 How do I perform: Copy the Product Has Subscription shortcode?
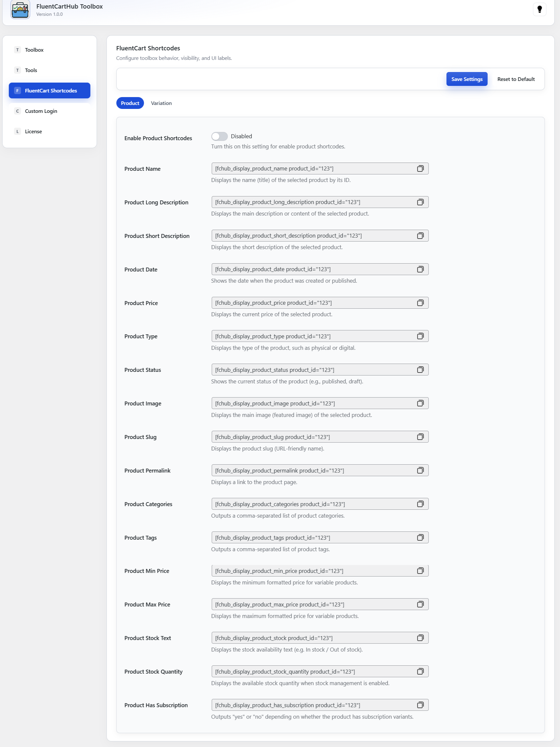pos(420,705)
